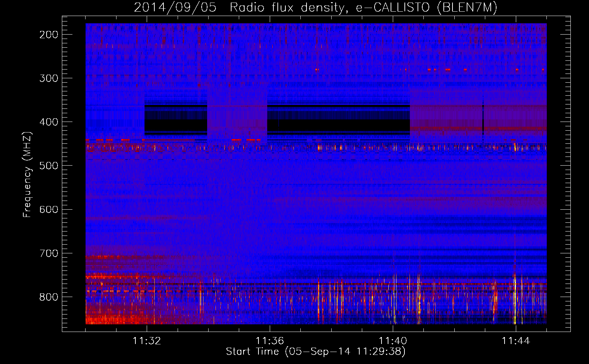Image resolution: width=589 pixels, height=364 pixels.
Task: Click the 'Start Time (05-Sep-14 11:29:38)' label
Action: [x=316, y=352]
